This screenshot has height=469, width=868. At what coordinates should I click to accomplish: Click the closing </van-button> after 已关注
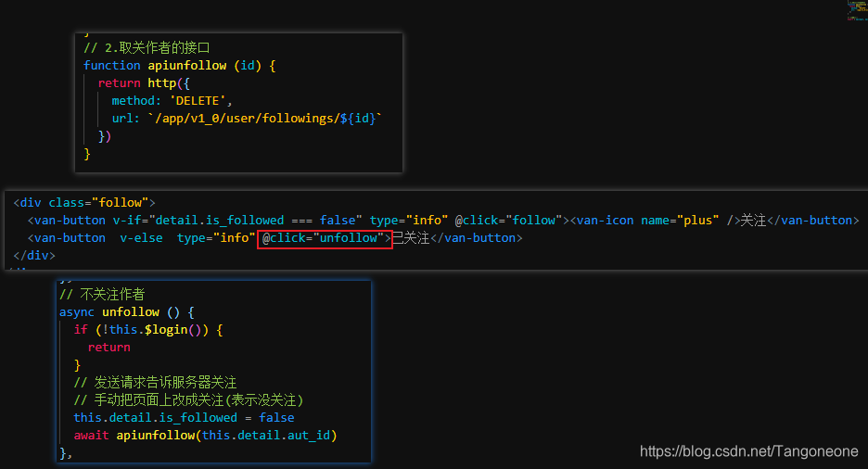point(476,238)
